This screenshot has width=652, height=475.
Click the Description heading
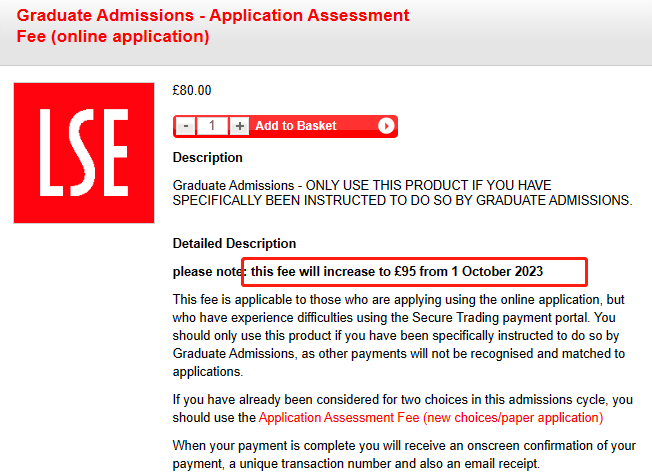[207, 158]
